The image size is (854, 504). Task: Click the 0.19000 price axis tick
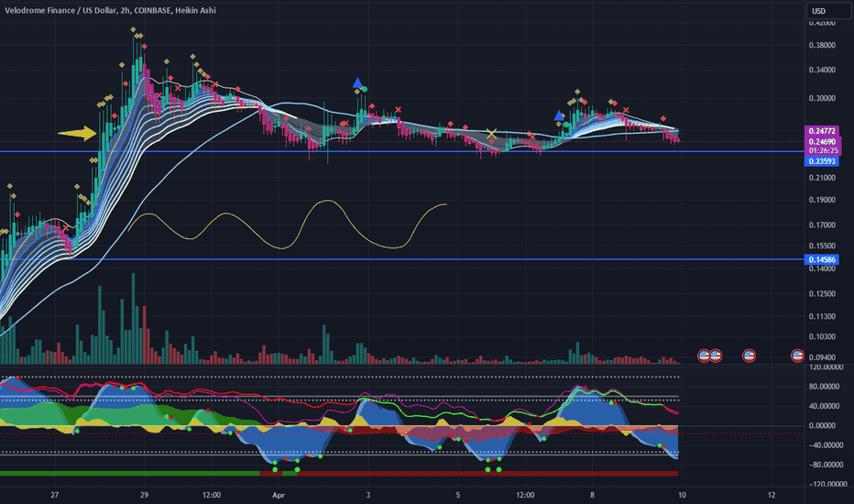point(822,200)
